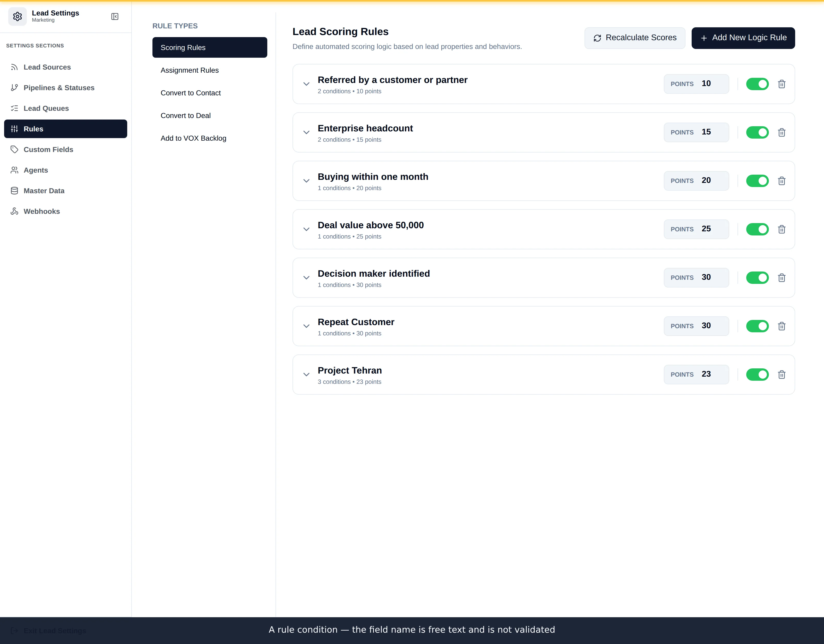Open Add to VOX Backlog rules
Screen dimensions: 824x644
coord(210,138)
